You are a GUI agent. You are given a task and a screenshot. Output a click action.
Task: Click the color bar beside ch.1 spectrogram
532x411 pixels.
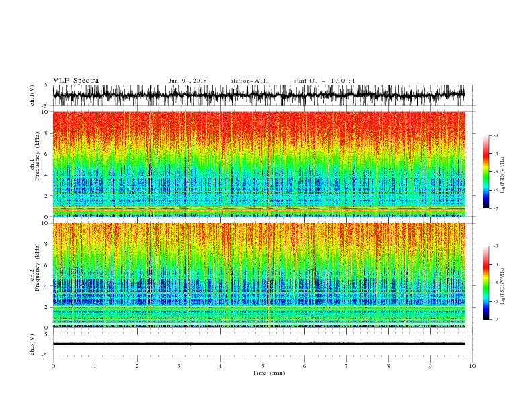click(486, 172)
